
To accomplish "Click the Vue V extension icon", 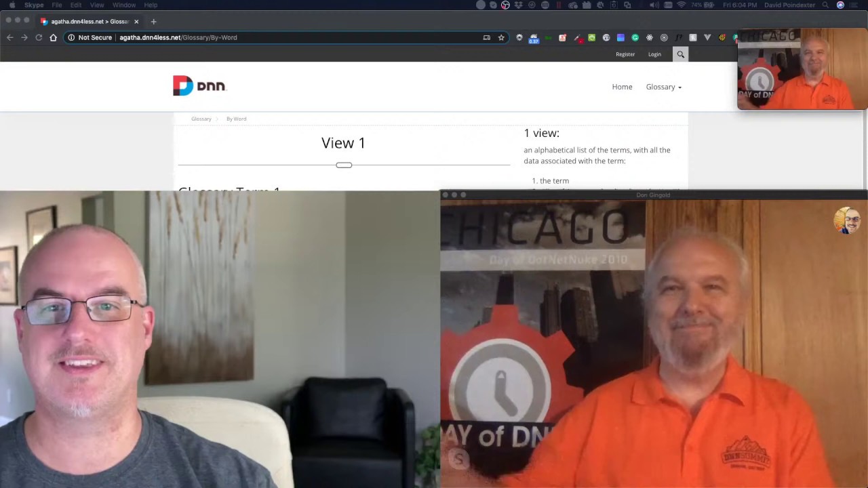I will 707,37.
